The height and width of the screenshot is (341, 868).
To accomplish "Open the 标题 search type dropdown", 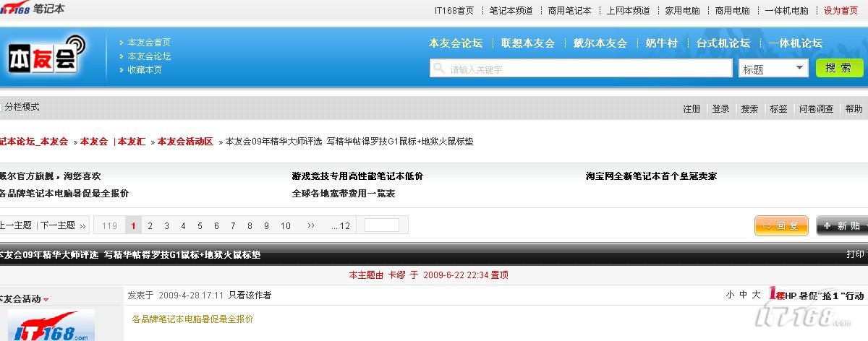I will click(x=773, y=69).
